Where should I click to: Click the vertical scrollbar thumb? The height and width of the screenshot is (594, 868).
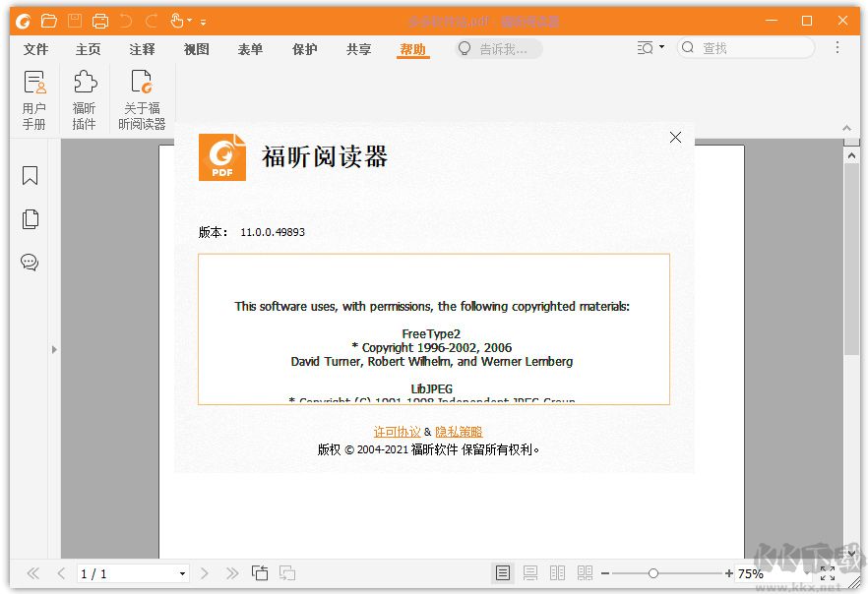point(851,260)
